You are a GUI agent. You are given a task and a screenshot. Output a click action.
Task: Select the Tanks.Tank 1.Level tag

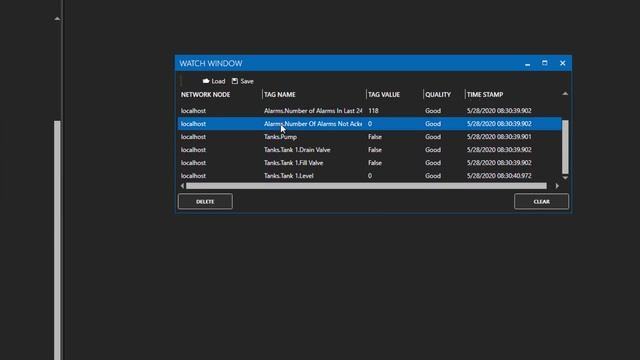pyautogui.click(x=289, y=176)
